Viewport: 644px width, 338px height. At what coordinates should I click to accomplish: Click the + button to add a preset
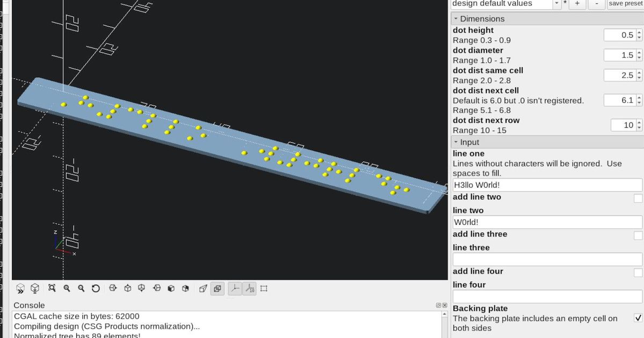pos(577,4)
